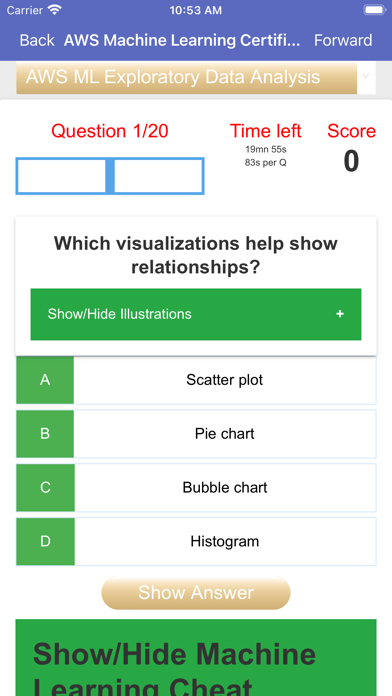
Task: Tap the Wi-Fi status icon
Action: 55,10
